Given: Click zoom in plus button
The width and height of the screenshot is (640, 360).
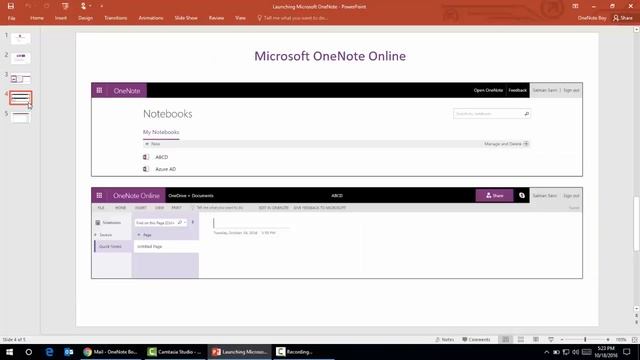Looking at the screenshot, I should tap(608, 340).
